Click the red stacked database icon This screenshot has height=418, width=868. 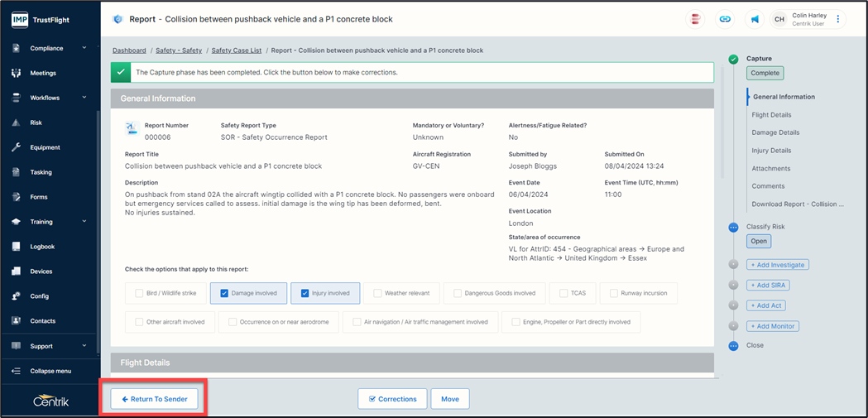click(696, 19)
